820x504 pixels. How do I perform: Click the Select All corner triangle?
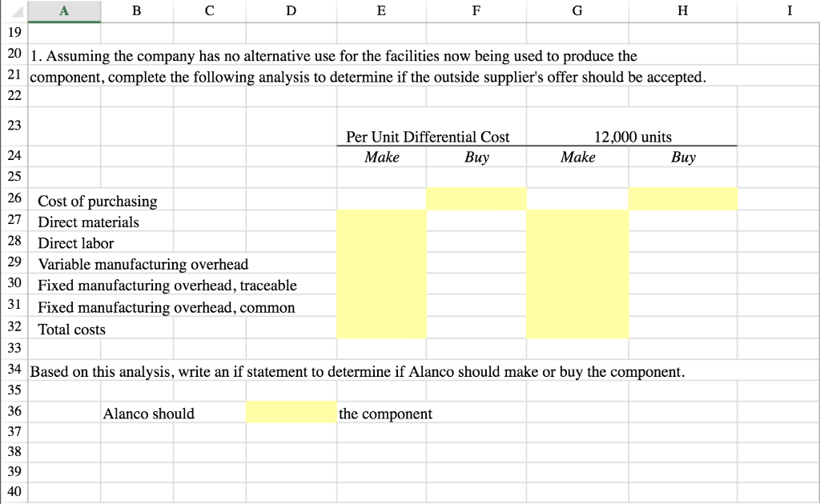tap(8, 10)
